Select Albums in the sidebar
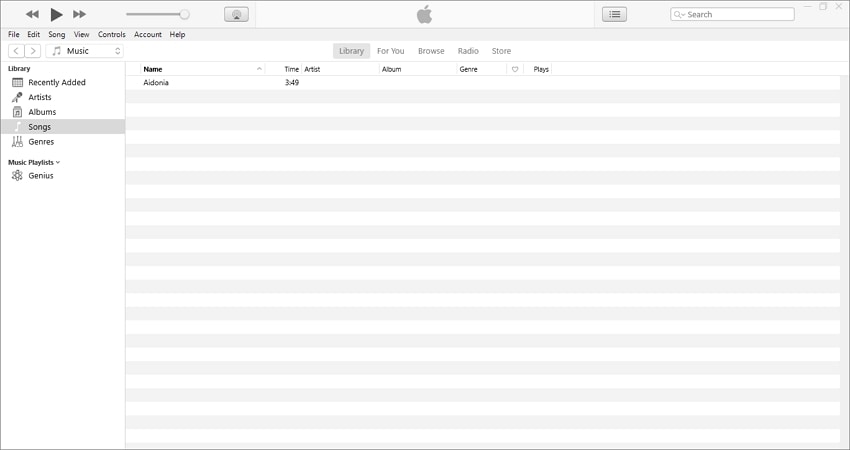 63,112
